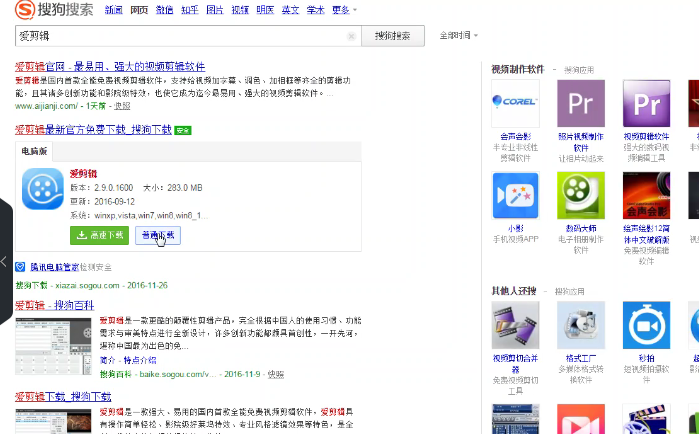Open the 视频剪切合并器 icon
Screen dimensions: 699x434
(515, 325)
